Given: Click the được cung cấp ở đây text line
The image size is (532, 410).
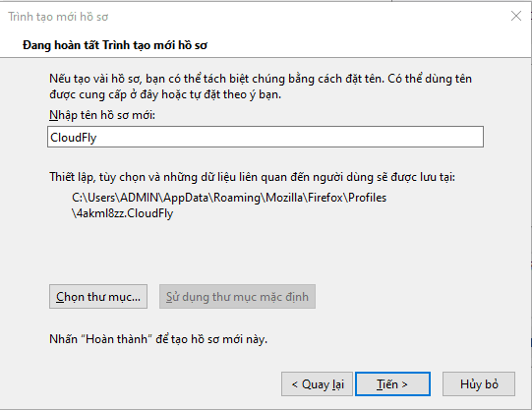Looking at the screenshot, I should 165,94.
